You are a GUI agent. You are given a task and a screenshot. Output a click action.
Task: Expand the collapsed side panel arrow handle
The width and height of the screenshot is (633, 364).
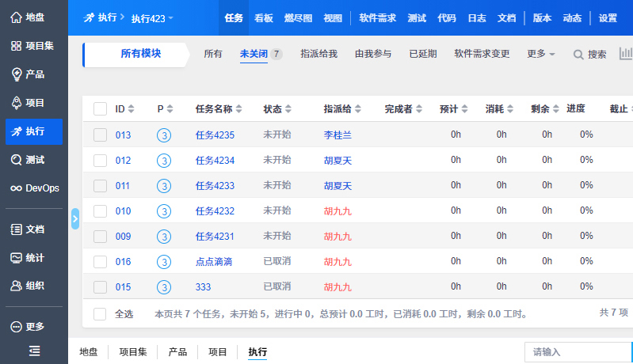coord(75,218)
